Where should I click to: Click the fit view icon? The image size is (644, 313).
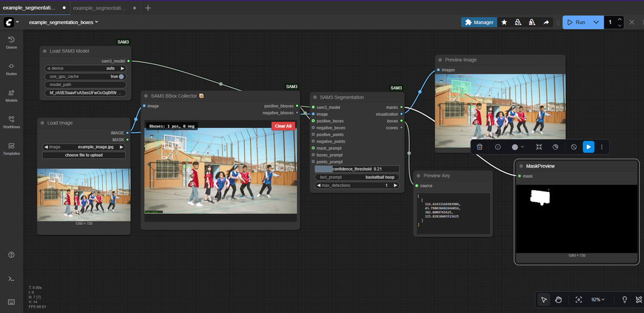(578, 299)
